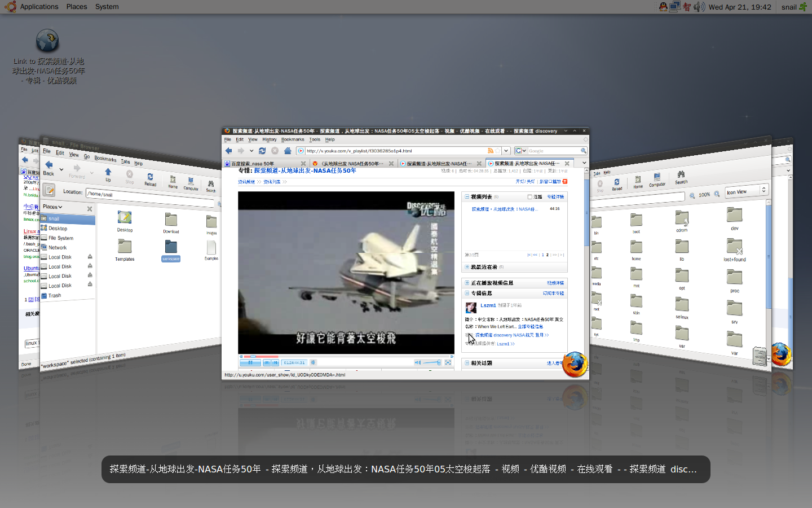Adjust the Youku player volume slider
This screenshot has height=508, width=812.
click(x=431, y=362)
